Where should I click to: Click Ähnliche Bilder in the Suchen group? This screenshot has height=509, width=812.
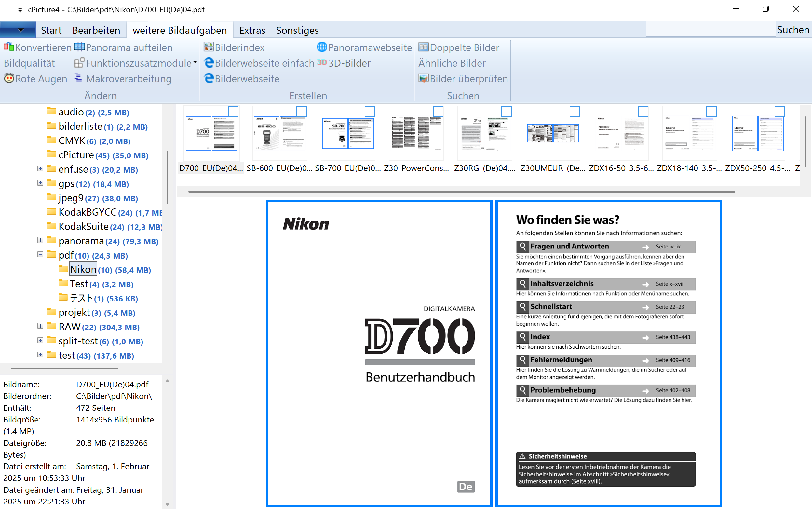click(452, 63)
